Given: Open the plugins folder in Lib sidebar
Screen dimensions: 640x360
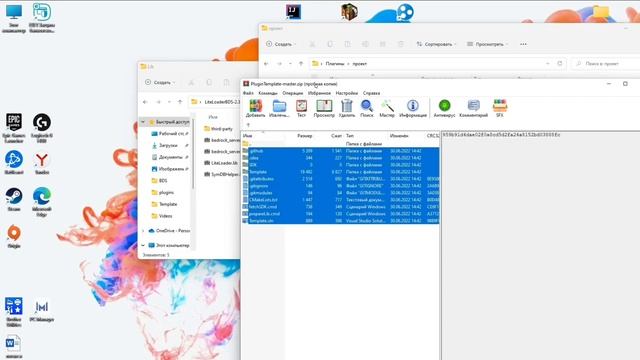Looking at the screenshot, I should click(x=163, y=192).
